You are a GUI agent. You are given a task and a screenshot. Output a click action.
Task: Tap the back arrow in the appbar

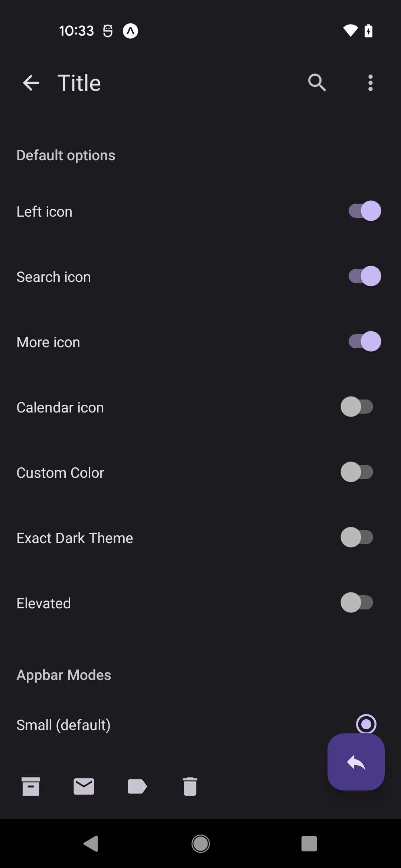pyautogui.click(x=31, y=82)
